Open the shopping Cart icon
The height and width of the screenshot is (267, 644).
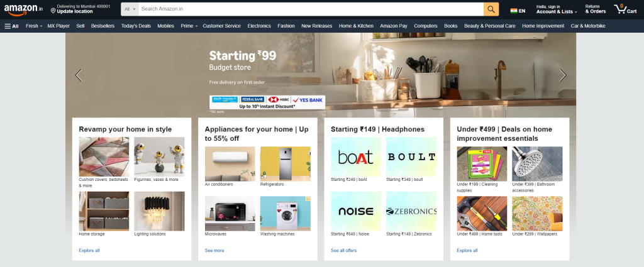tap(625, 9)
